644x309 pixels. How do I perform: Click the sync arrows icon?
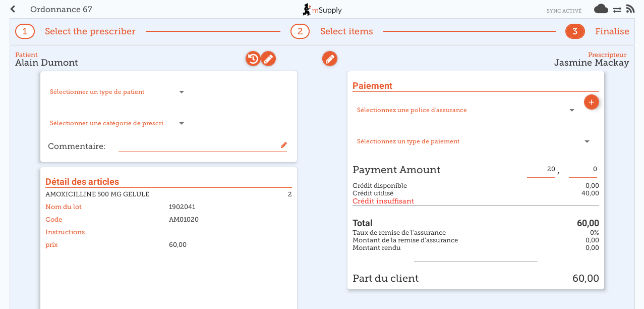click(x=617, y=10)
